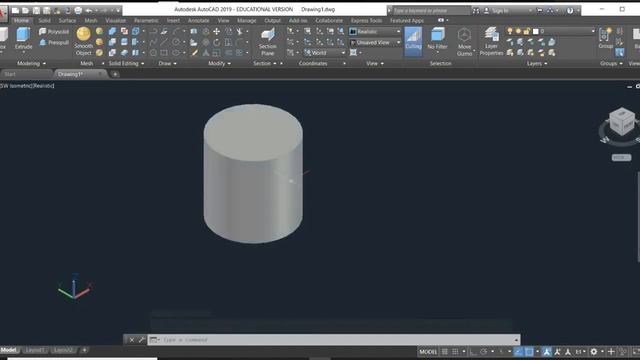Open the Help question mark icon
This screenshot has width=640, height=360.
pos(570,11)
